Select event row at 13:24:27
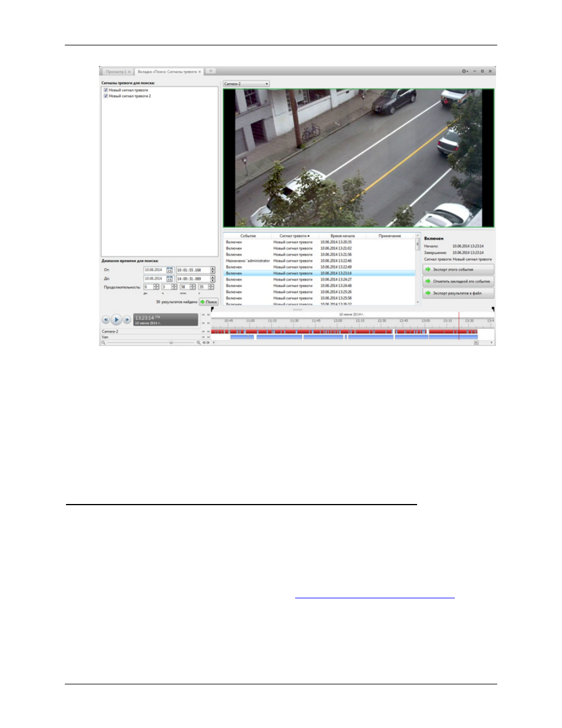Image resolution: width=562 pixels, height=728 pixels. click(319, 279)
